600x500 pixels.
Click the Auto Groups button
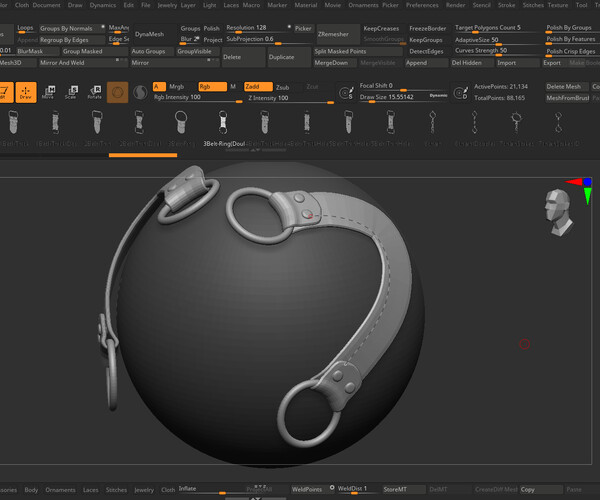pos(152,52)
